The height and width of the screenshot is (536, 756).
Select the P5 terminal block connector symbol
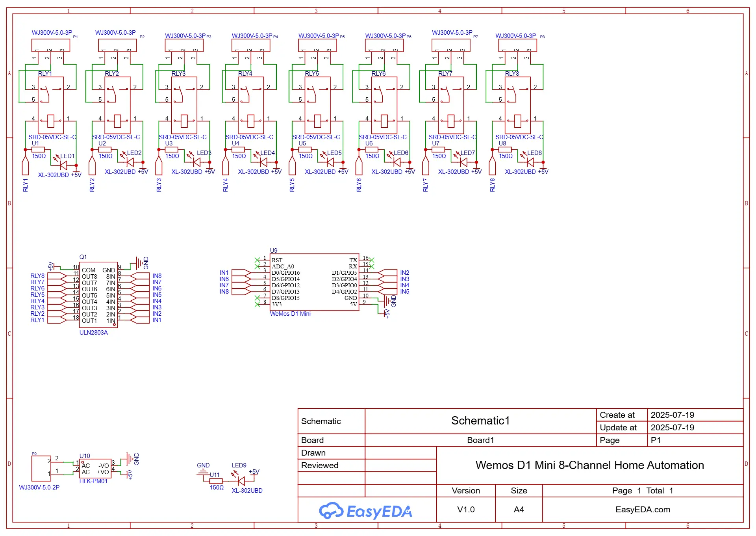coord(318,45)
